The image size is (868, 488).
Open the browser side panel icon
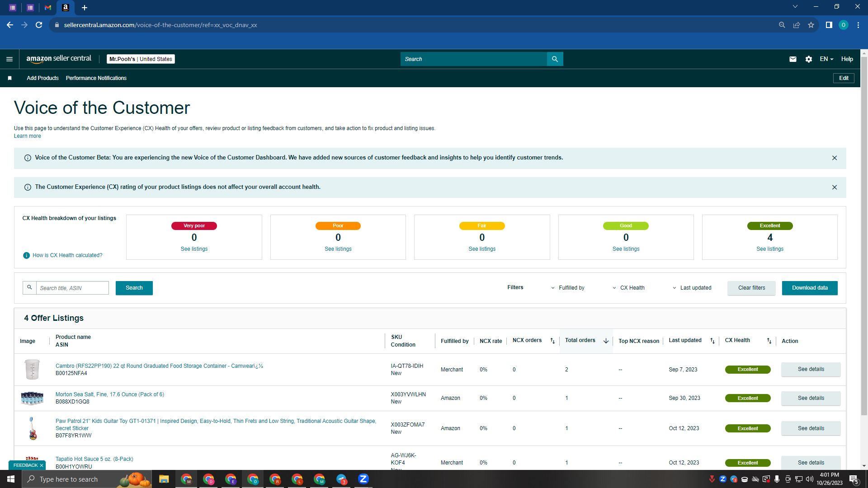[829, 25]
